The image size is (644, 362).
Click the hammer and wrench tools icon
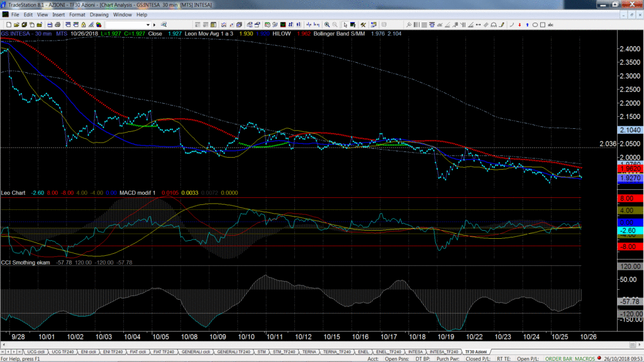(x=363, y=25)
